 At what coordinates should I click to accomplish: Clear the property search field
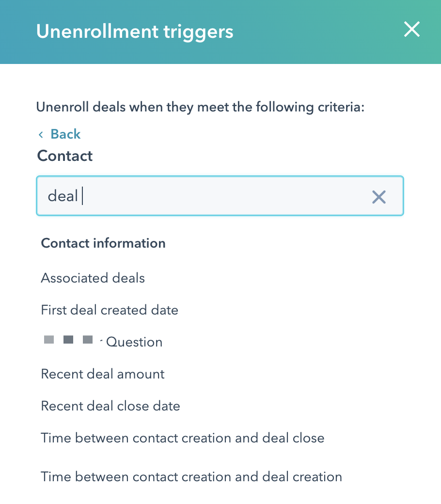point(378,196)
